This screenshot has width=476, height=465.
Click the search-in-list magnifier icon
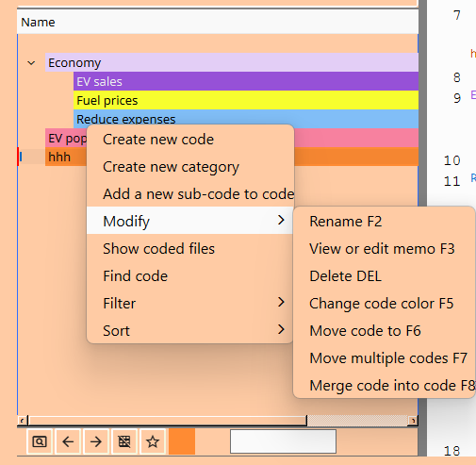pyautogui.click(x=40, y=441)
